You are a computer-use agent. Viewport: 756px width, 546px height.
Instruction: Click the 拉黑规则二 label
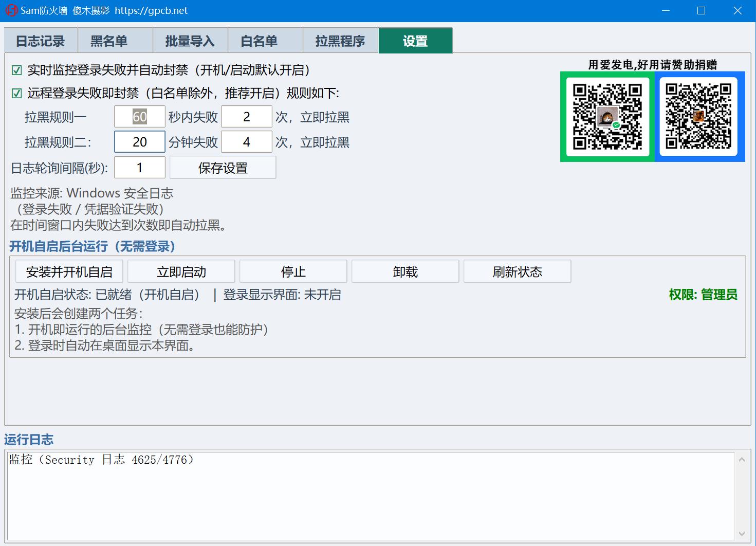tap(58, 142)
